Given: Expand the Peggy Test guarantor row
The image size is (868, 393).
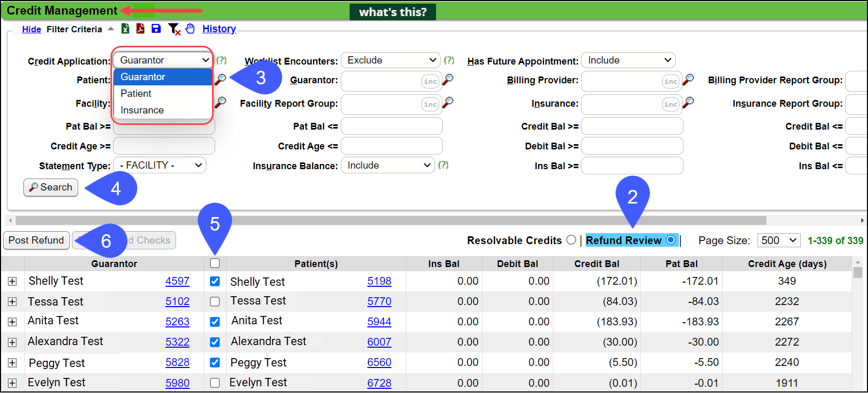Looking at the screenshot, I should click(x=13, y=363).
